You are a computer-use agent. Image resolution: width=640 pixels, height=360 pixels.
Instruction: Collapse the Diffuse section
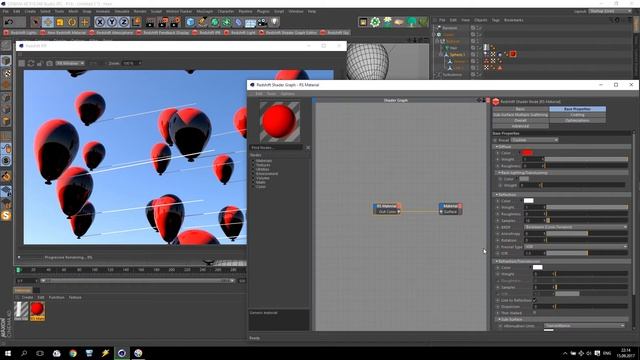coord(497,147)
